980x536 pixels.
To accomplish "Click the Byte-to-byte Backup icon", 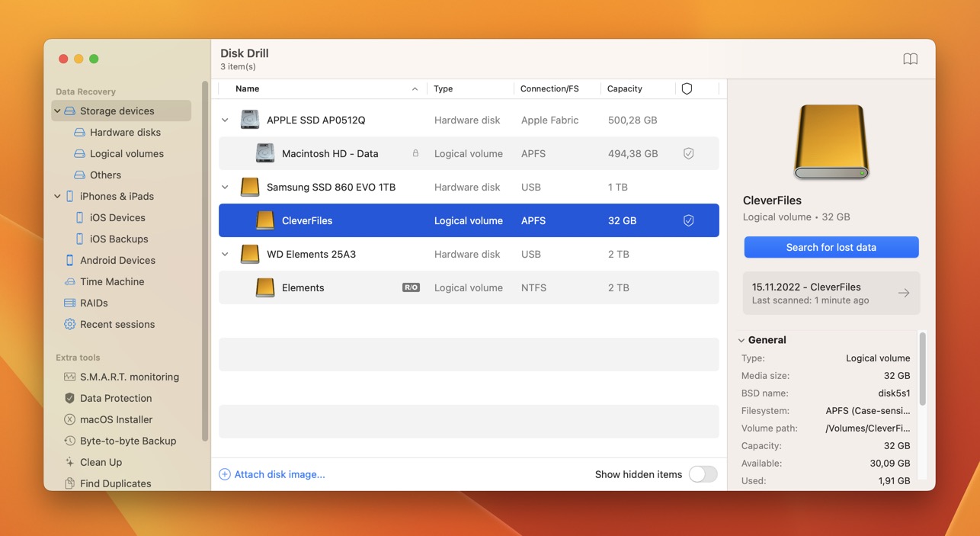I will pyautogui.click(x=69, y=441).
